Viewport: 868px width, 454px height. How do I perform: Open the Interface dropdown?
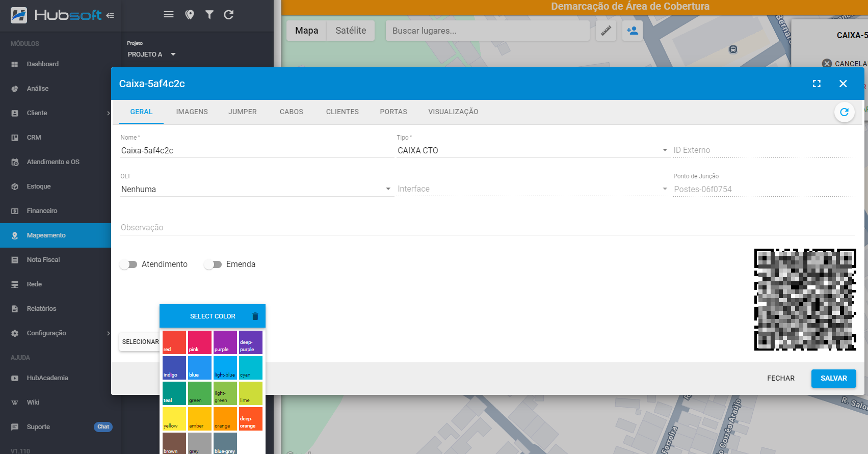click(x=533, y=189)
